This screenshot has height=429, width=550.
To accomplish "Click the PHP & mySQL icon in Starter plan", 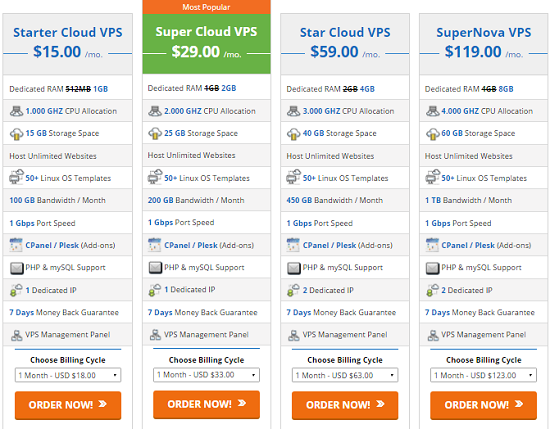I will tap(16, 268).
